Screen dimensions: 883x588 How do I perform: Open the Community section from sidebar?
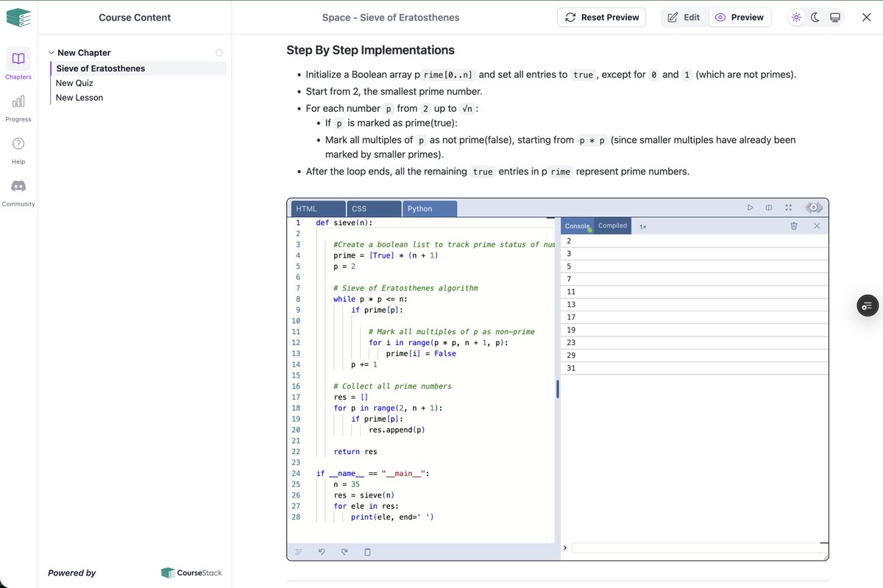click(18, 191)
